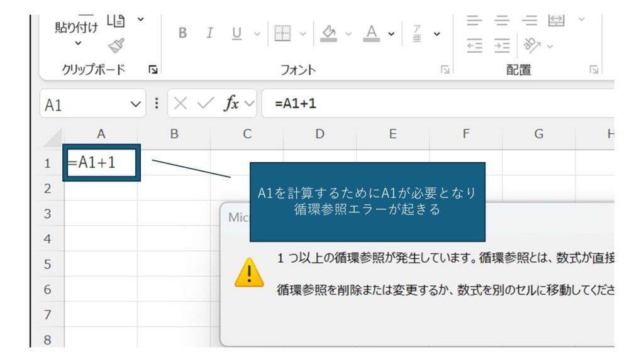Click the enter checkmark in formula bar
Viewport: 644px width, 362px height.
(x=204, y=104)
